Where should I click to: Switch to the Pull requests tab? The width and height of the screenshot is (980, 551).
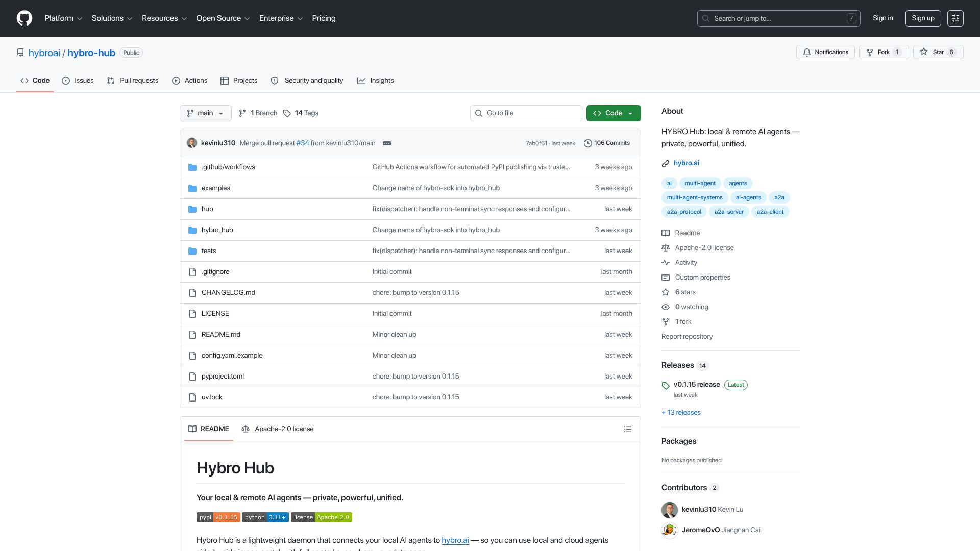coord(133,81)
